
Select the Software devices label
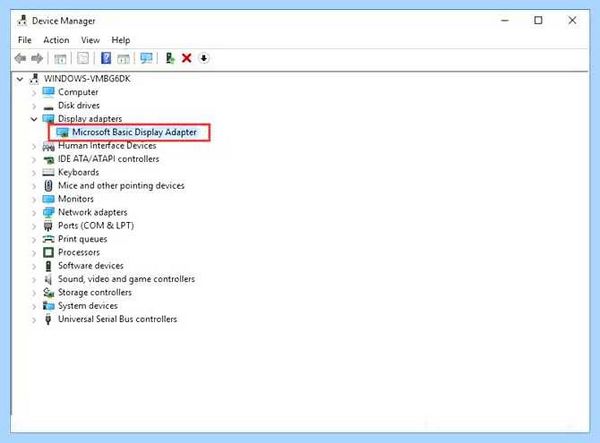(91, 266)
